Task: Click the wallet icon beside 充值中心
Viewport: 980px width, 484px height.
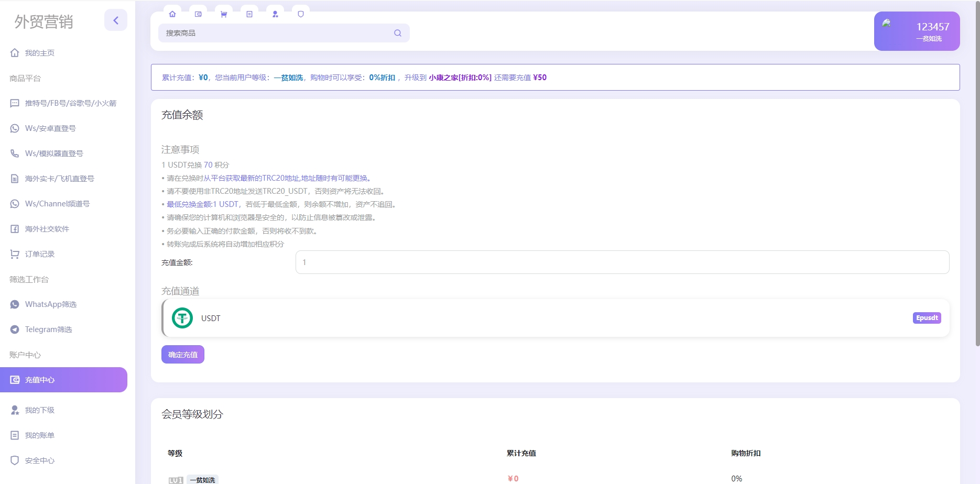Action: (15, 380)
